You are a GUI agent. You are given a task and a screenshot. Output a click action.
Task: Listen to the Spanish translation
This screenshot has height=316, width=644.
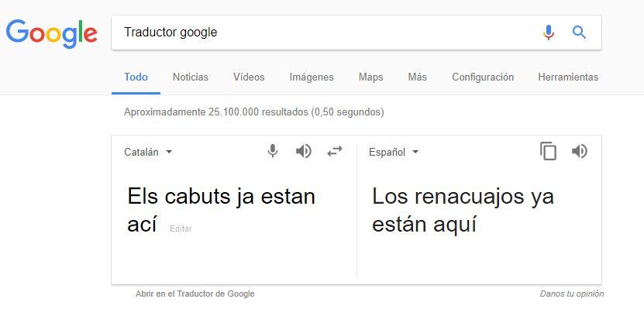coord(579,151)
